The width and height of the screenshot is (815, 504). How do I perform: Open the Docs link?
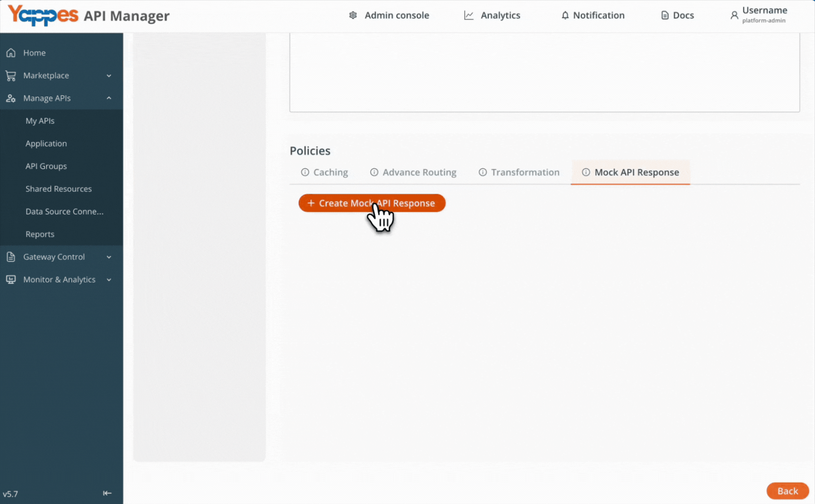click(x=677, y=15)
